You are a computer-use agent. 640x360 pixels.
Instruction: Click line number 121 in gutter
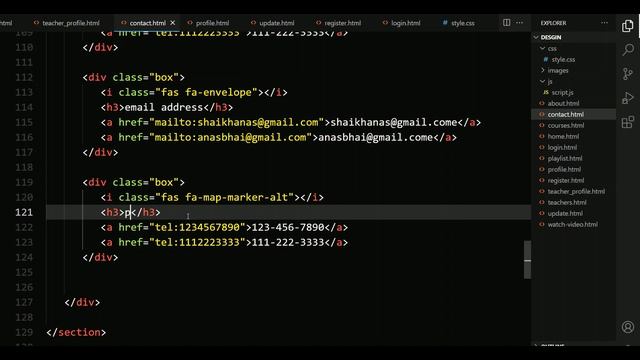tap(24, 212)
